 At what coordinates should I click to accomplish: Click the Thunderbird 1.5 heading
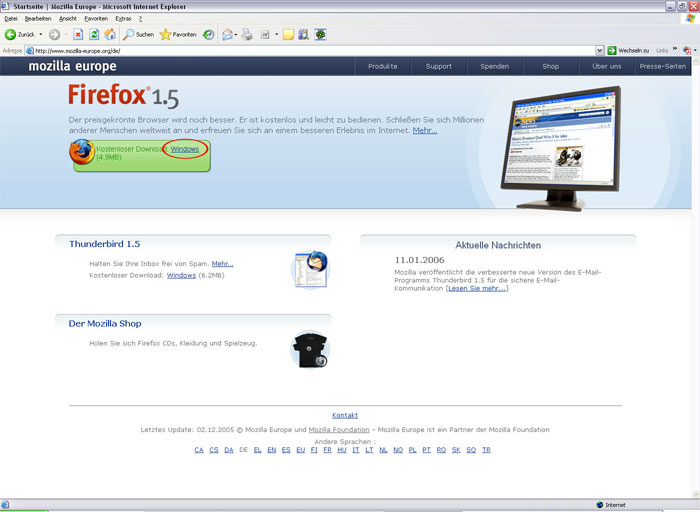[x=104, y=244]
